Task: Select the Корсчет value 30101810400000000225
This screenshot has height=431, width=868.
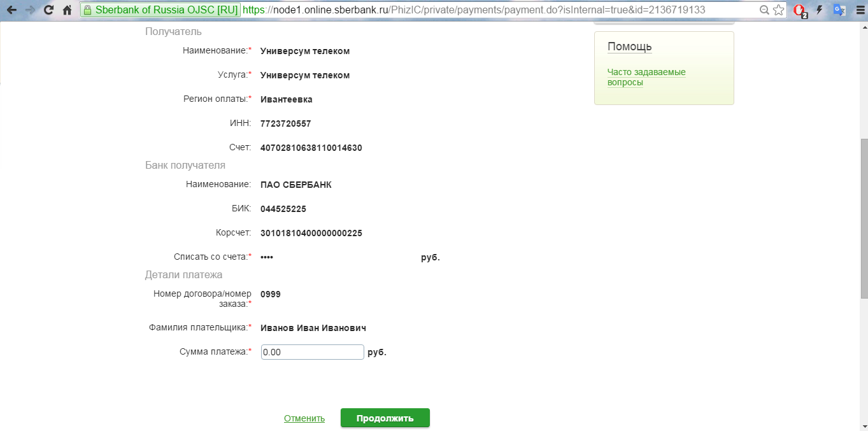Action: 311,233
